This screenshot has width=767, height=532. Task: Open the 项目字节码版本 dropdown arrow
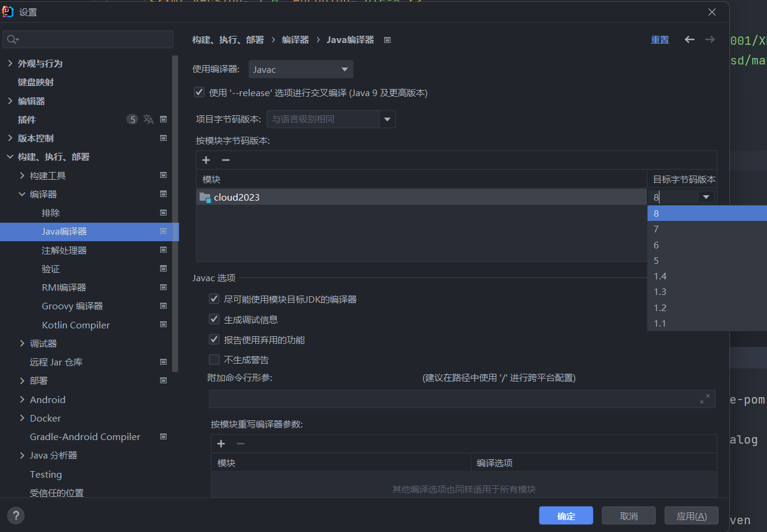tap(387, 119)
